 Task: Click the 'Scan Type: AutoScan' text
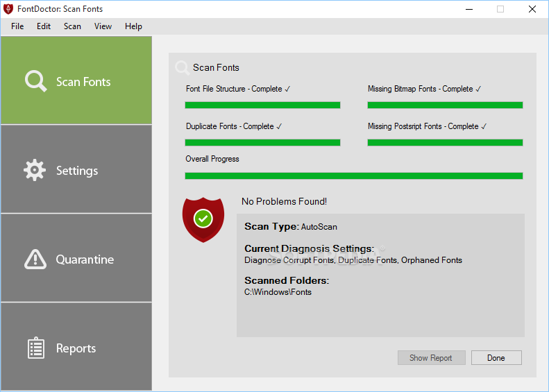click(291, 227)
